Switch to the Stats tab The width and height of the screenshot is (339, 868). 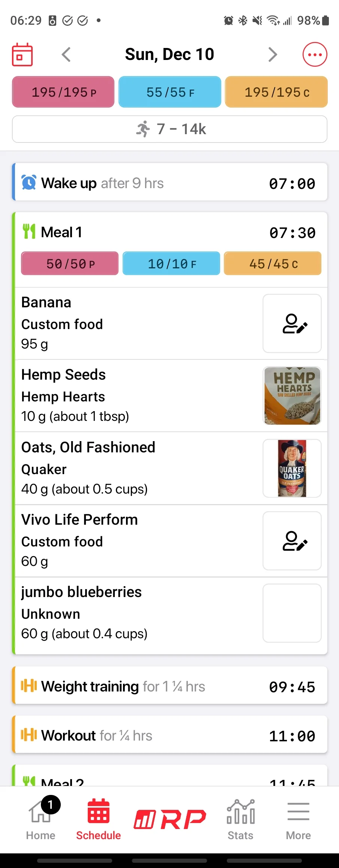coord(240,819)
